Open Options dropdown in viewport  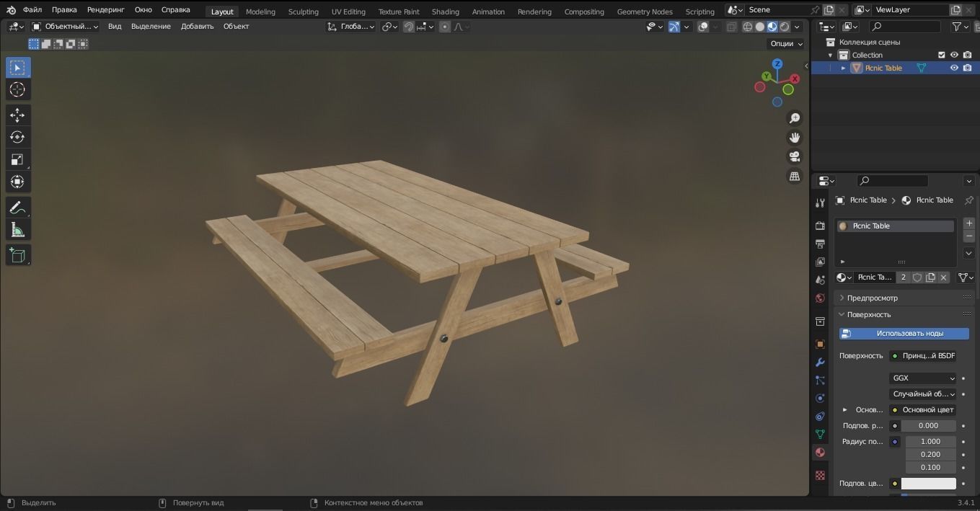click(786, 43)
